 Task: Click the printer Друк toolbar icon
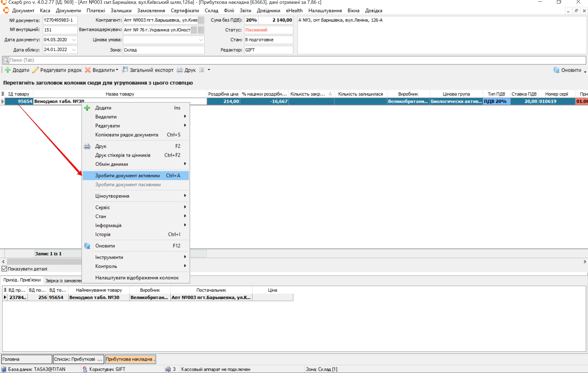180,70
